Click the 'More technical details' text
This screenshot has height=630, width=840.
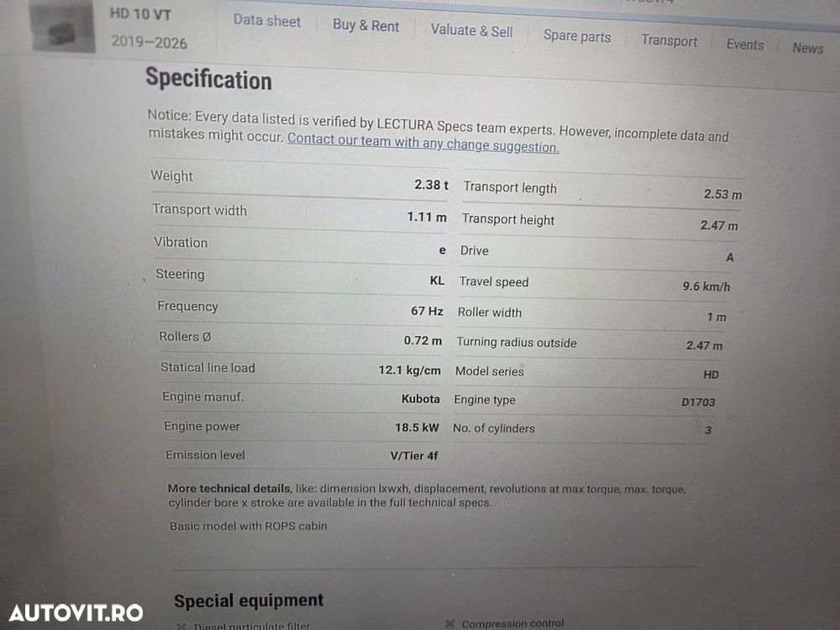coord(228,488)
